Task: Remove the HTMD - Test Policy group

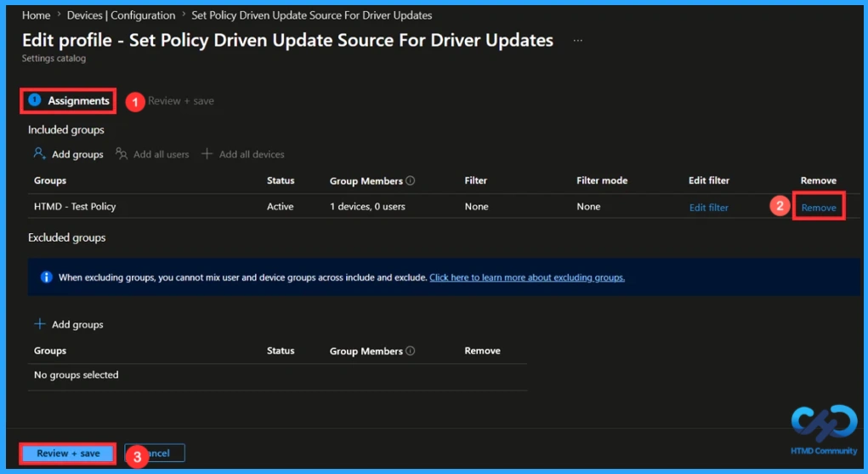Action: click(x=819, y=208)
